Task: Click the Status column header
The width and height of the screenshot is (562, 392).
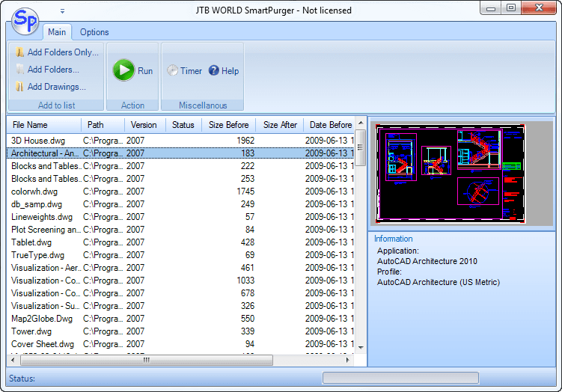Action: pos(183,125)
